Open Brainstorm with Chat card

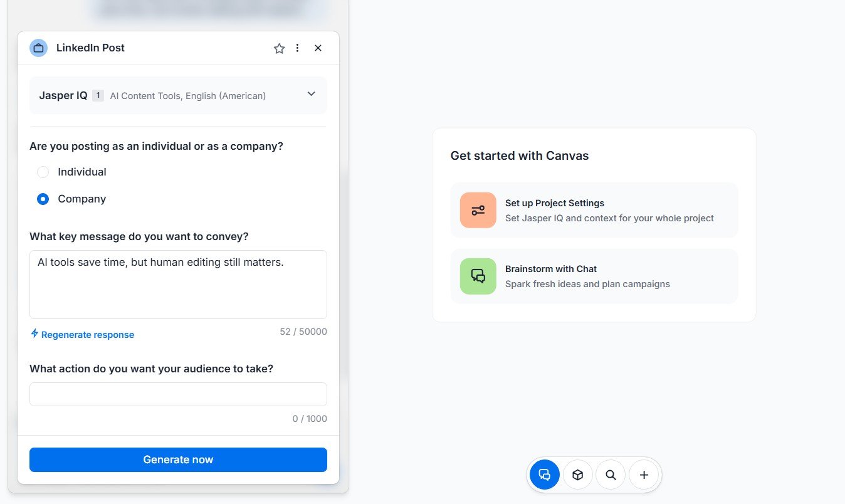pos(594,276)
